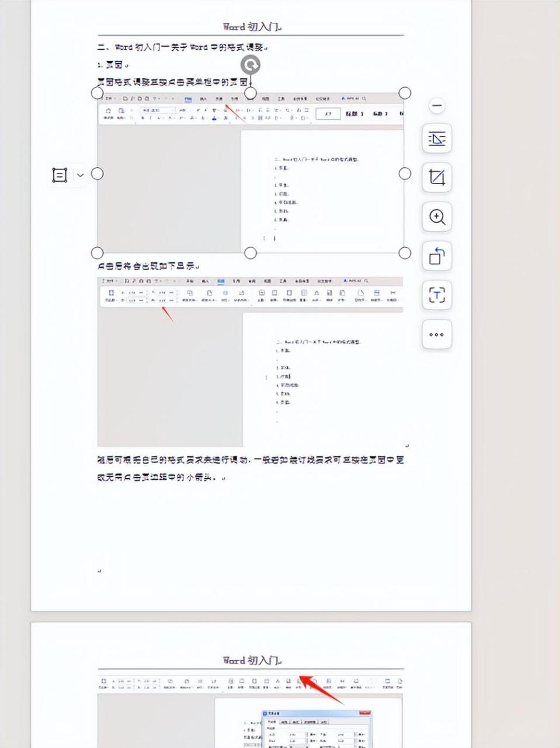Click the bottom-left corner resize handle
Image resolution: width=560 pixels, height=748 pixels.
(98, 252)
